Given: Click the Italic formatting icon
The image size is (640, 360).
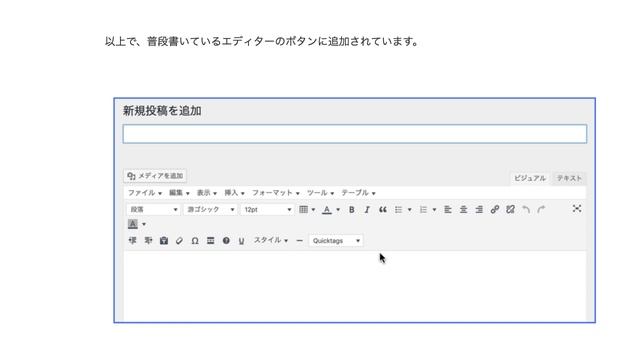Looking at the screenshot, I should pos(367,210).
